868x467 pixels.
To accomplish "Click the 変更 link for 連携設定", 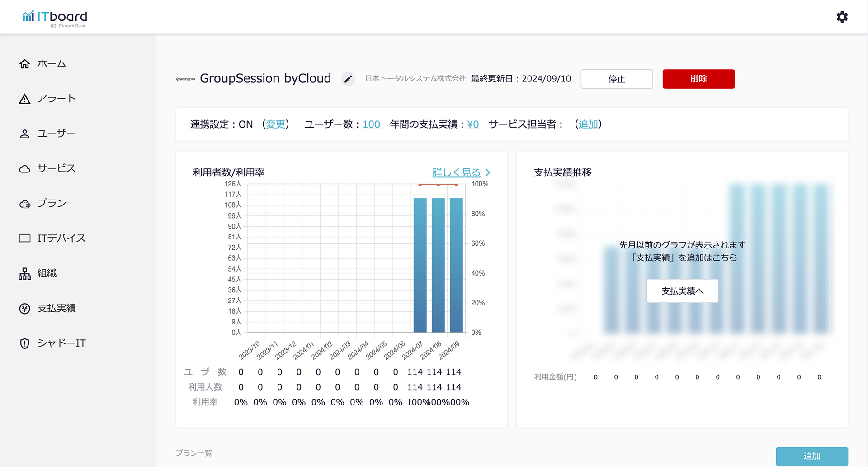I will (275, 124).
